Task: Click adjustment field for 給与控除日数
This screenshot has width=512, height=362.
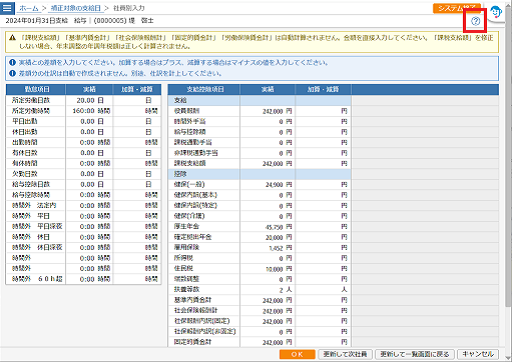Action: (137, 184)
